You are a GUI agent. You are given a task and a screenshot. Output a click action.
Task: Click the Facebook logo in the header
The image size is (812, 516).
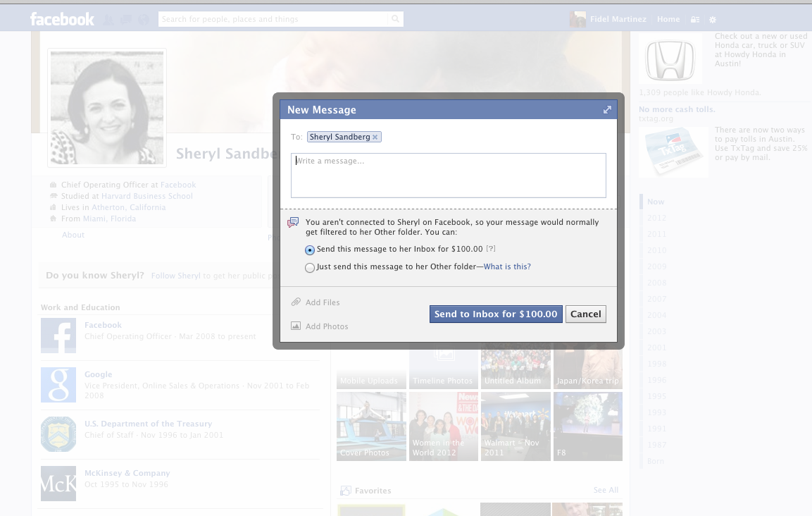click(x=62, y=19)
